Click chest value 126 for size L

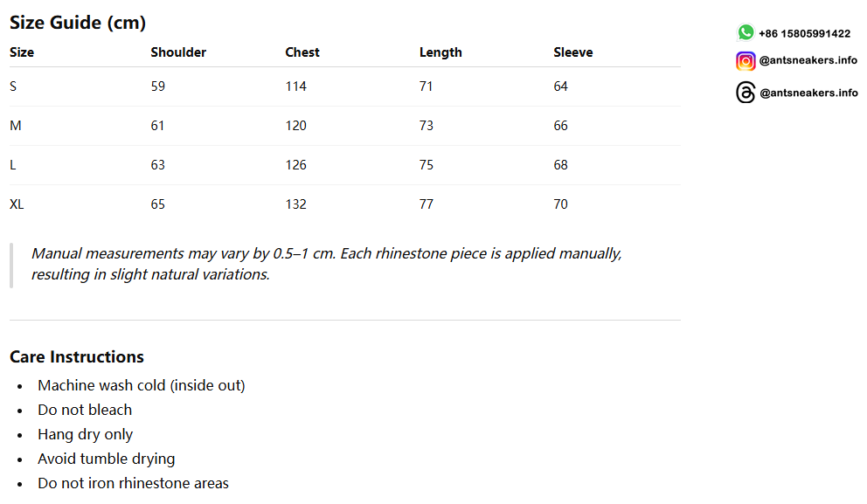coord(295,165)
